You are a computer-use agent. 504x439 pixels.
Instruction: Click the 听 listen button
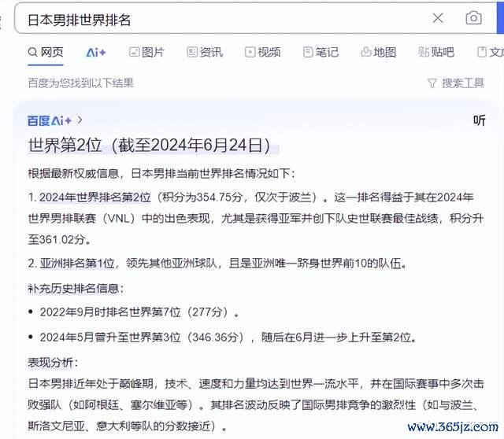[x=479, y=120]
